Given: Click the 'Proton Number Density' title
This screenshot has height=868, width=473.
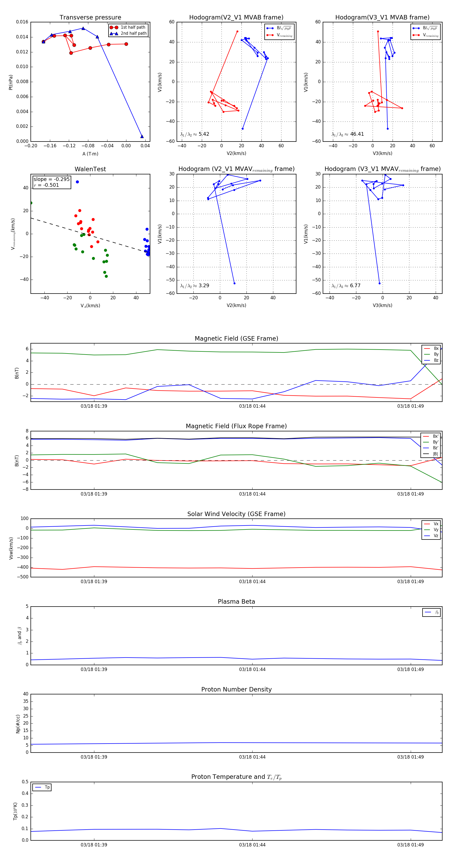Looking at the screenshot, I should pos(236,689).
